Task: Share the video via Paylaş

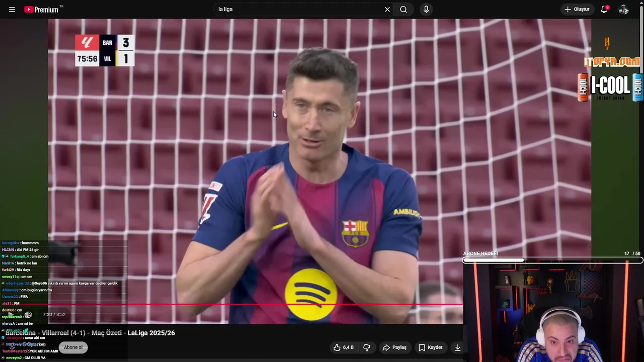Action: [x=394, y=347]
